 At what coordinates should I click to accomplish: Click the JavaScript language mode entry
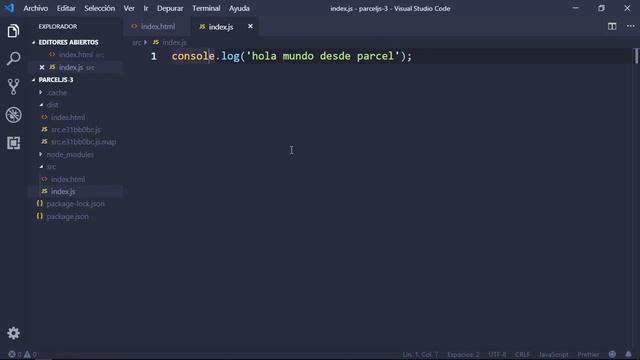[x=553, y=354]
